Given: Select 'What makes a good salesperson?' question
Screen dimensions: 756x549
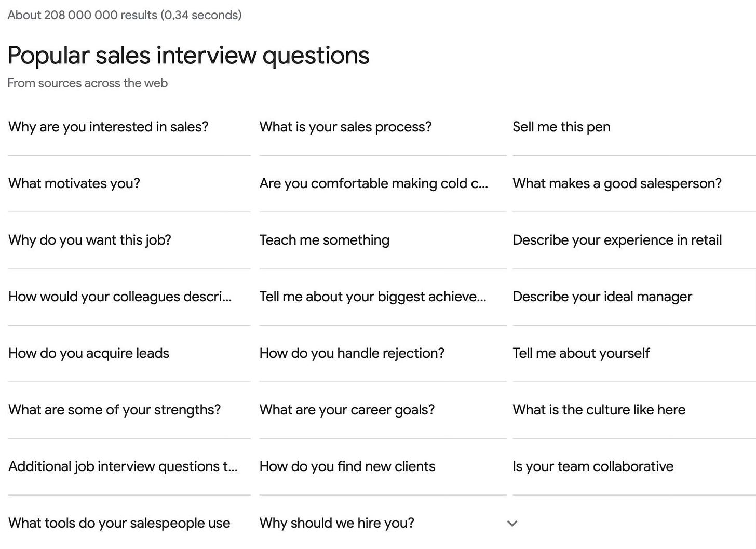Looking at the screenshot, I should point(617,183).
